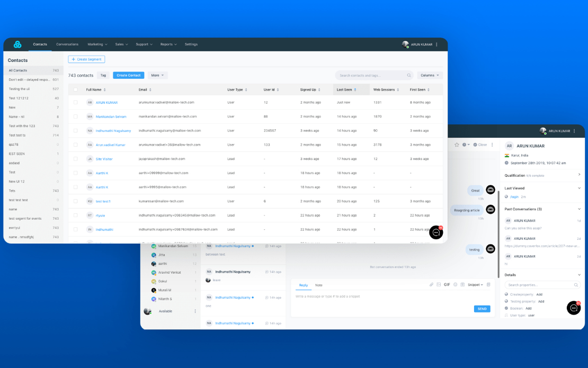This screenshot has width=588, height=368.
Task: Open the Columns dropdown
Action: coord(430,75)
